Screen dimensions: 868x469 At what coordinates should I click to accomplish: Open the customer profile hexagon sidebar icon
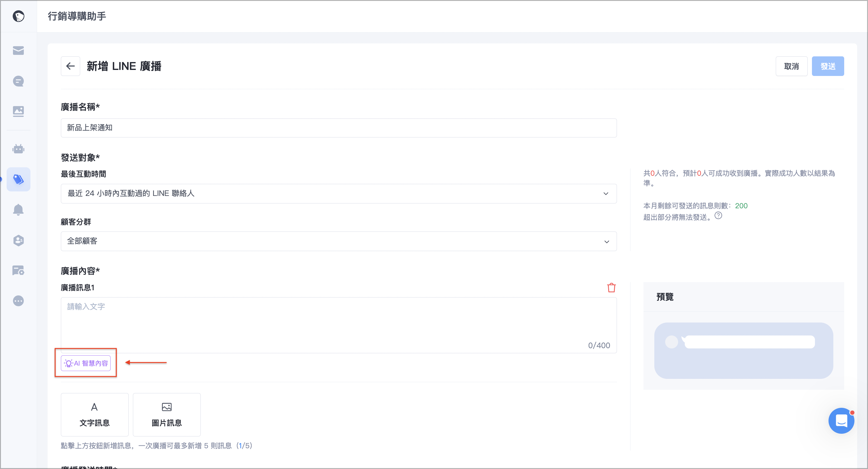(x=18, y=240)
